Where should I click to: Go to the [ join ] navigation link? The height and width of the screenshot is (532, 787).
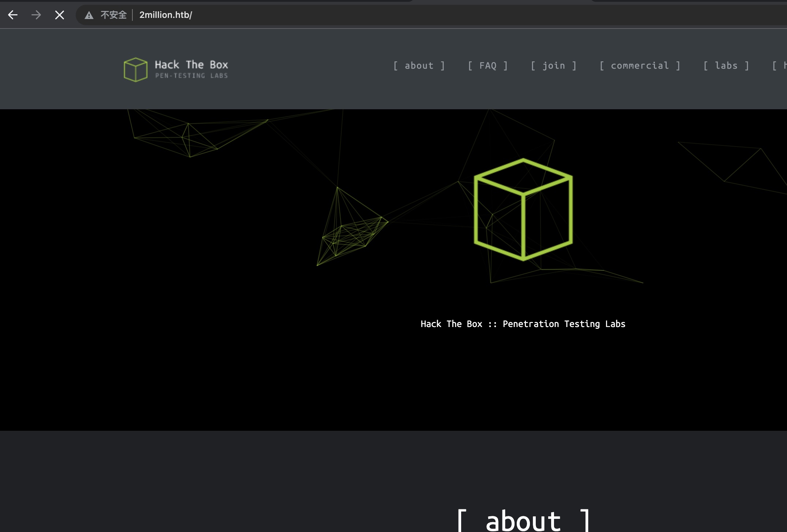coord(554,66)
